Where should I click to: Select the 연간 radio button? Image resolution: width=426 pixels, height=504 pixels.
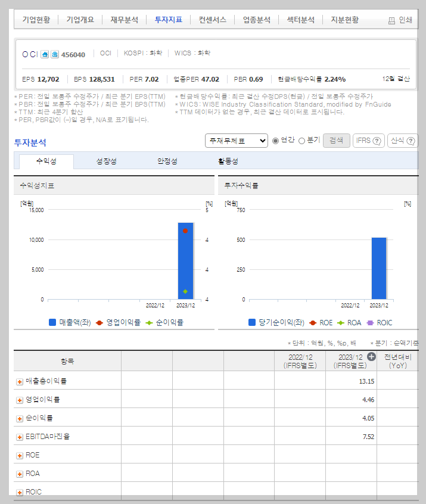[x=275, y=141]
